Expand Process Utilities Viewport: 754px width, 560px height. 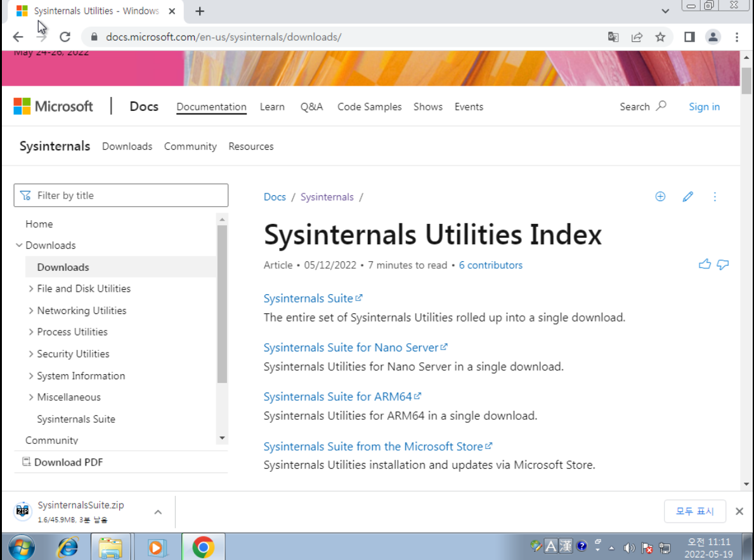click(31, 332)
